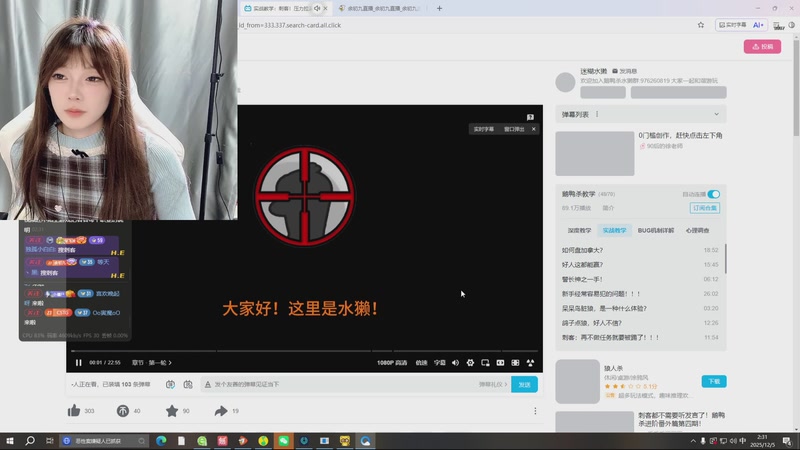Open player settings gear
The image size is (800, 450).
click(x=470, y=363)
